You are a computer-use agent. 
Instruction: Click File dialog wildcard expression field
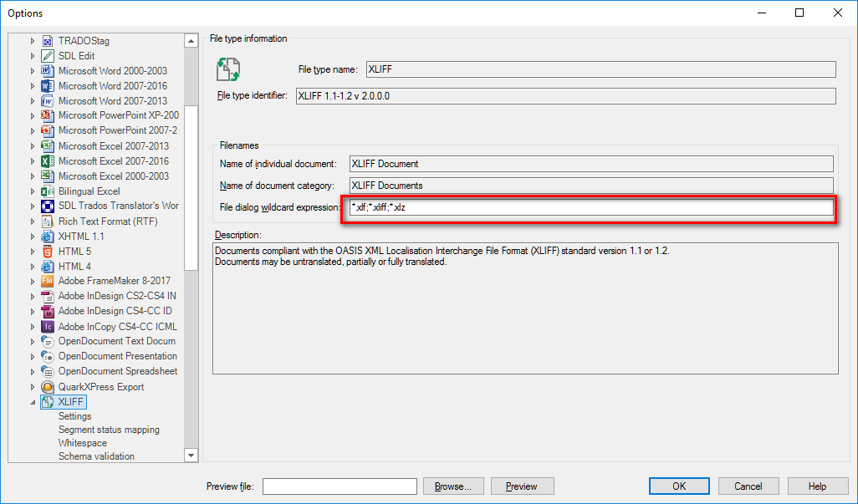tap(591, 207)
